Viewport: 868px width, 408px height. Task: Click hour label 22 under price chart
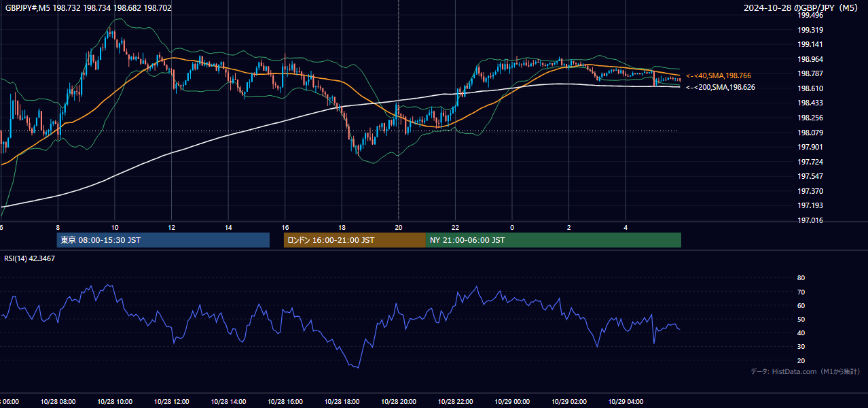tap(456, 228)
